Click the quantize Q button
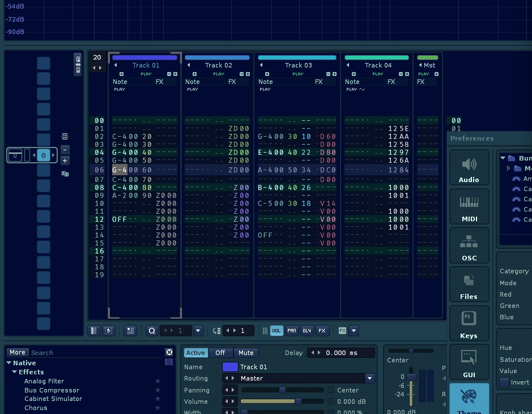The height and width of the screenshot is (414, 532). point(152,331)
